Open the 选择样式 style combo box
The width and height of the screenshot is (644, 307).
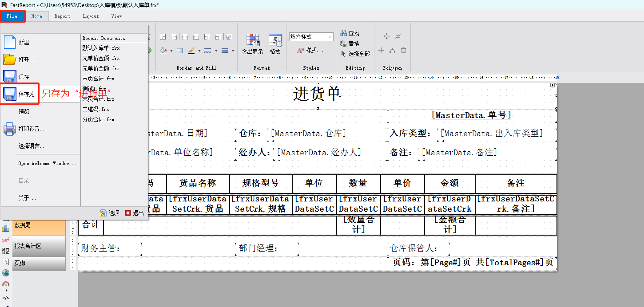[311, 37]
